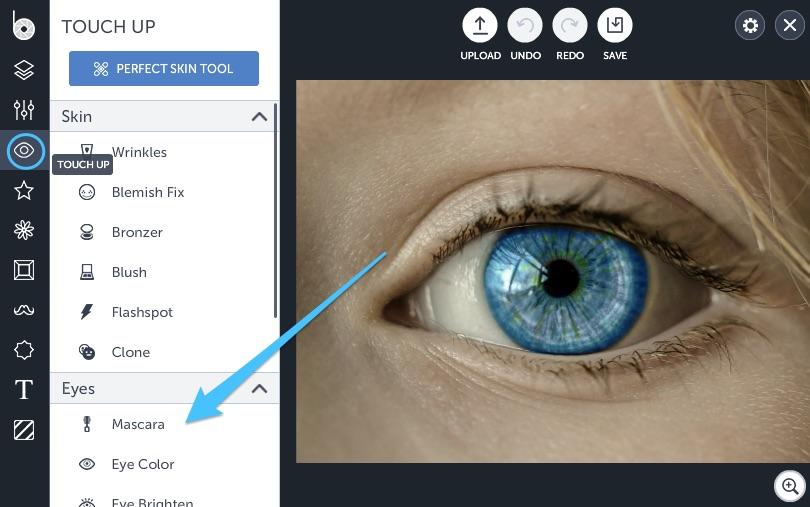Image resolution: width=810 pixels, height=507 pixels.
Task: Open the Graphics mustache icon
Action: pos(24,310)
